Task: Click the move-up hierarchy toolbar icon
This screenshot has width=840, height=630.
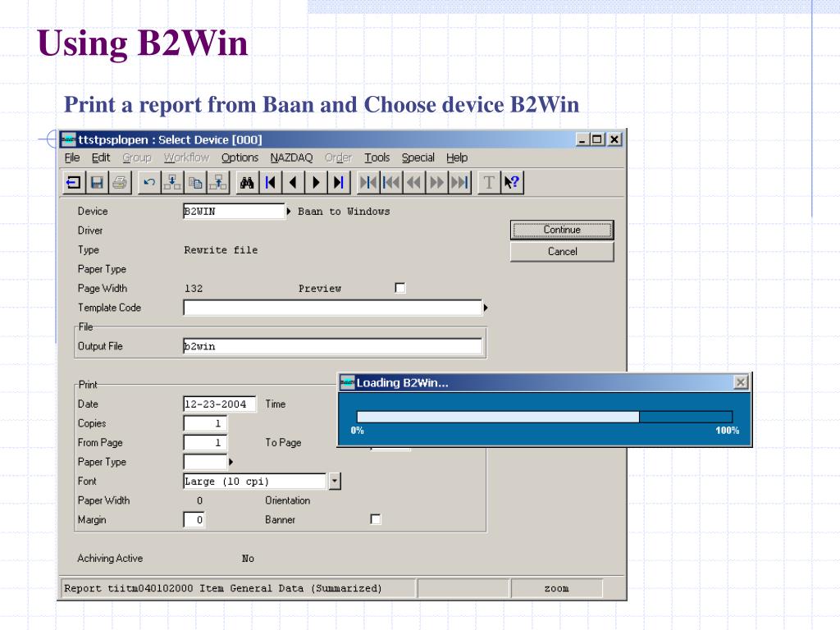Action: pyautogui.click(x=218, y=183)
